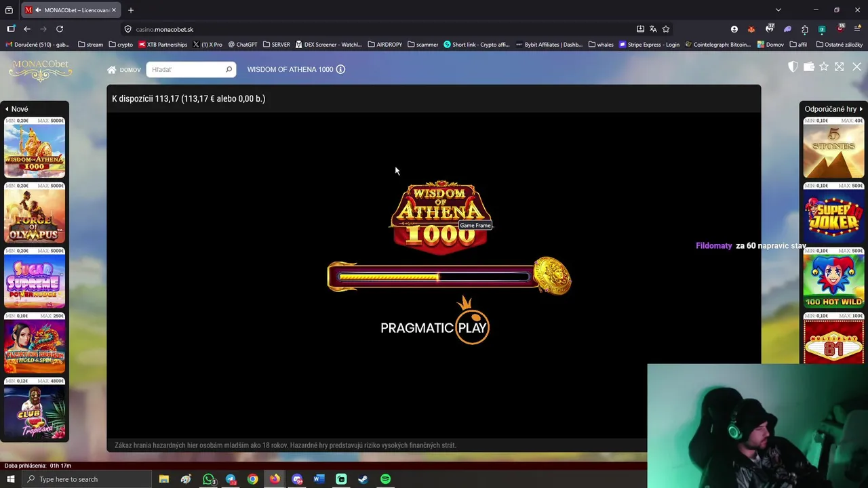
Task: Open the AIRDROPY bookmarks folder
Action: 384,45
